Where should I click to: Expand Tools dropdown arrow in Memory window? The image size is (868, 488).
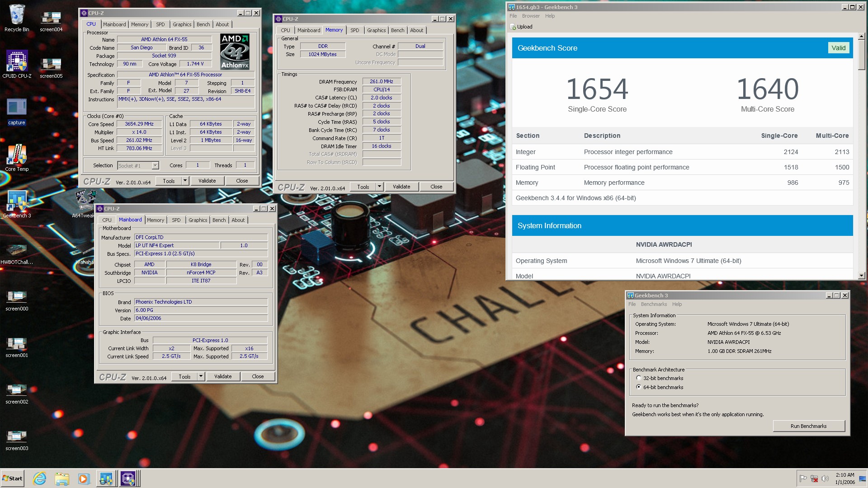point(379,187)
